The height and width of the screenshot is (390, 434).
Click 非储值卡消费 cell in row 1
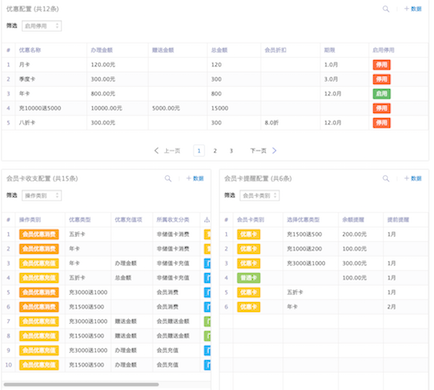[x=173, y=234]
